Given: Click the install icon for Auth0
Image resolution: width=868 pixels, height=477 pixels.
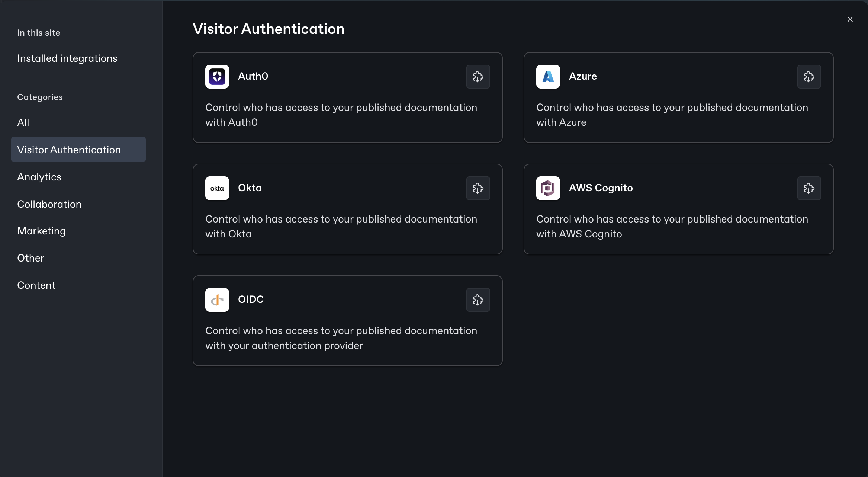Looking at the screenshot, I should coord(478,77).
